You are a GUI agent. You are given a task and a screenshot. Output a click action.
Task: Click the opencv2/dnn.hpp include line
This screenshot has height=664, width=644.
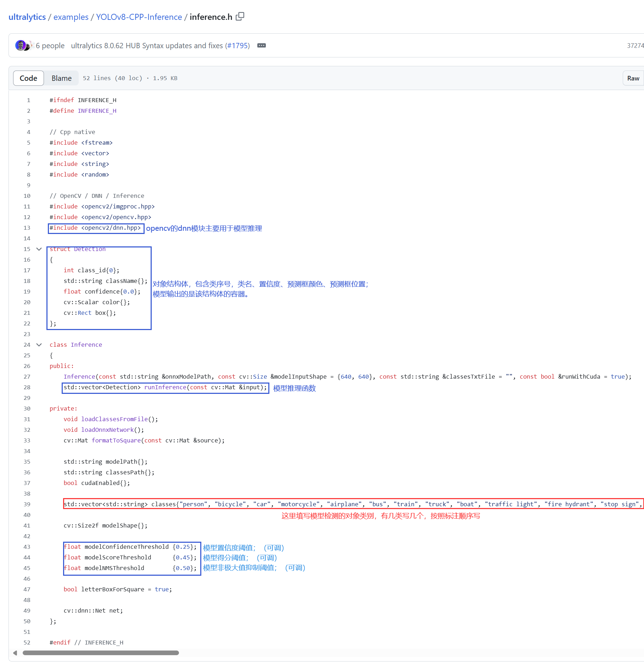coord(95,228)
